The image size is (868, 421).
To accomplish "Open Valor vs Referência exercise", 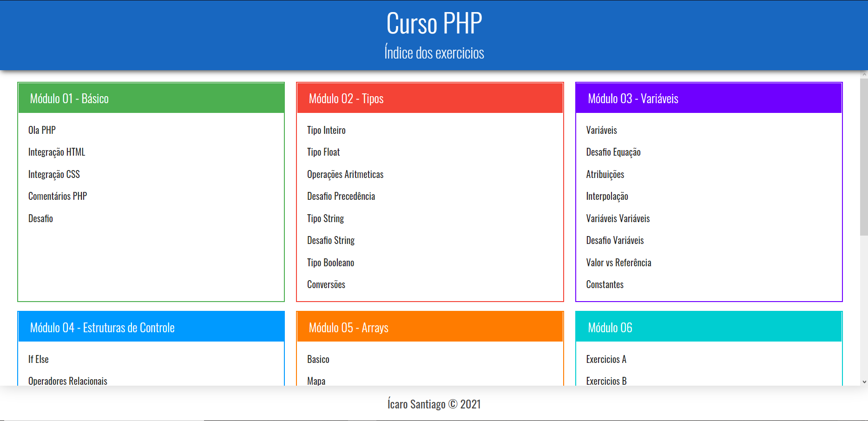I will coord(618,263).
